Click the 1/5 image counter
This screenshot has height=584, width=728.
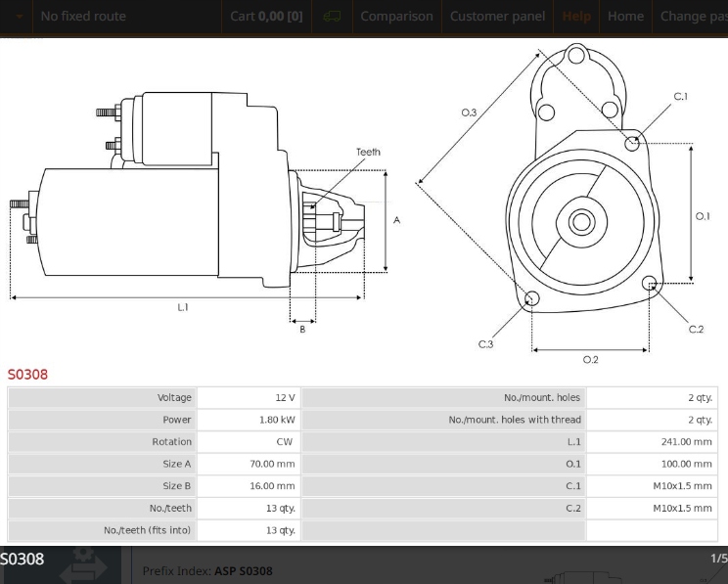pyautogui.click(x=719, y=558)
